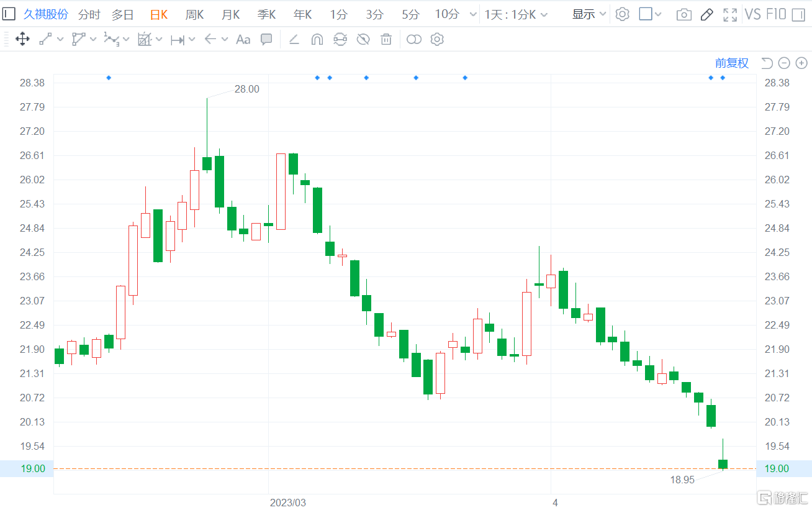This screenshot has height=510, width=812.
Task: Select the 1分 one-minute period
Action: (x=339, y=14)
